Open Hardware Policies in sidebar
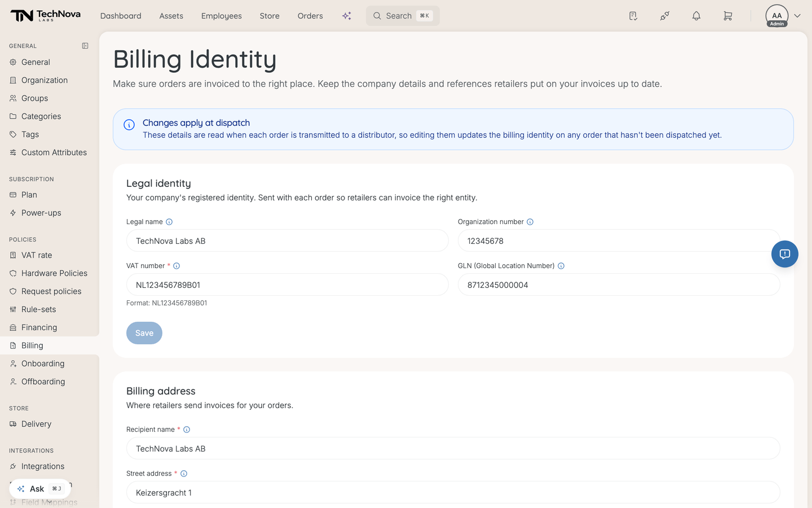This screenshot has height=508, width=812. (50, 273)
